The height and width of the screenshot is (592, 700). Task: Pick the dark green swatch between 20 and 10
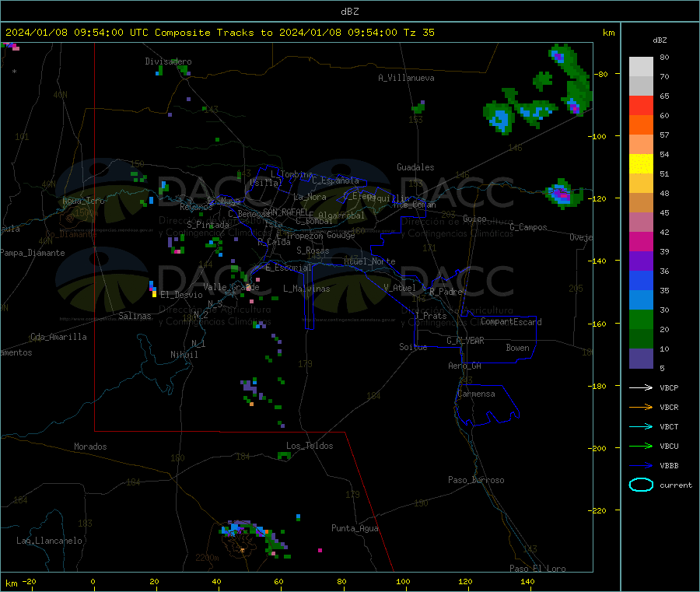641,339
